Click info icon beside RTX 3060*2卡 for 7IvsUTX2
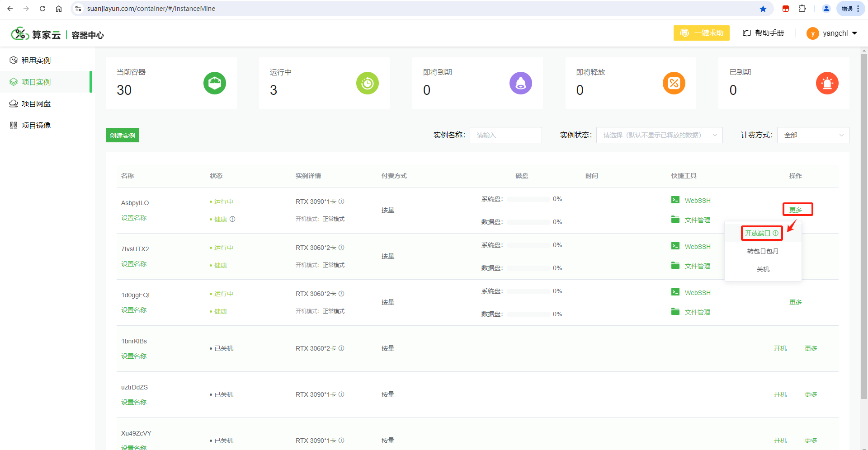Image resolution: width=868 pixels, height=450 pixels. pos(341,248)
